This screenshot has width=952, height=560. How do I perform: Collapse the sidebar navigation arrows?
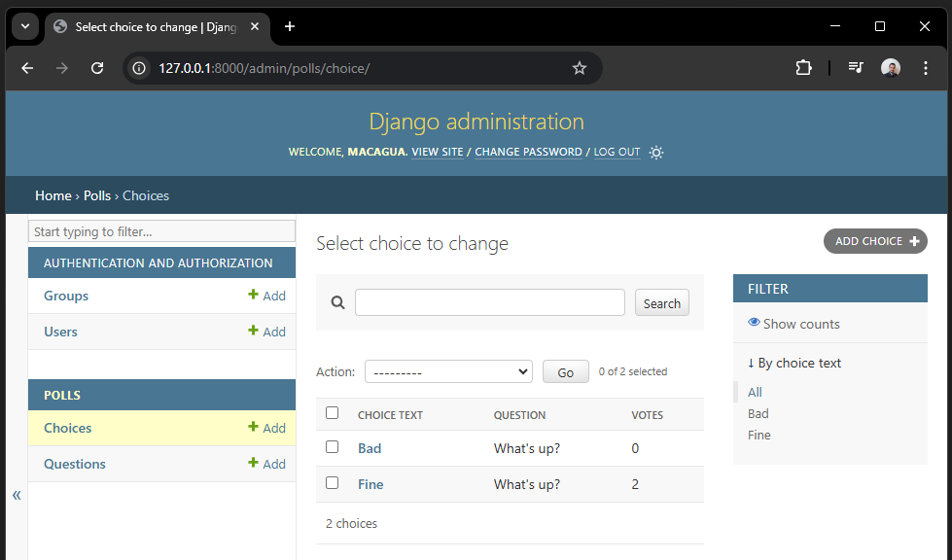click(17, 495)
